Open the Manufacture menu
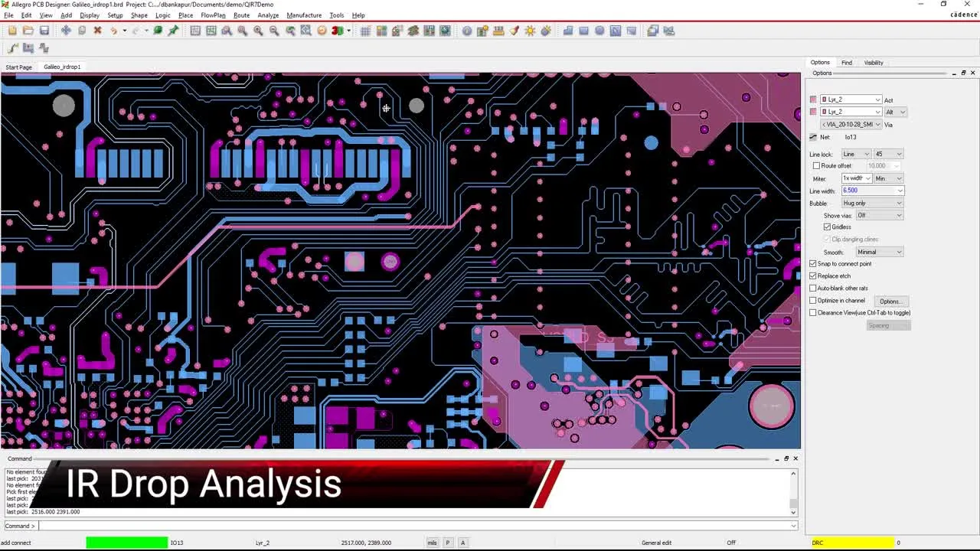 pyautogui.click(x=304, y=15)
